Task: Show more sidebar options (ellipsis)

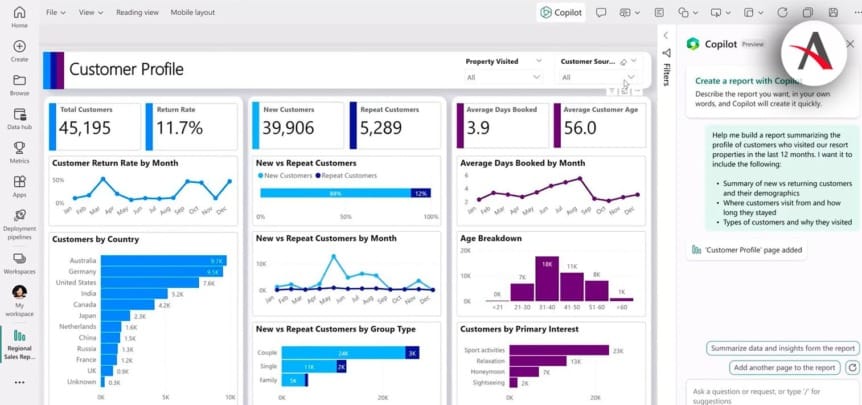Action: [x=19, y=382]
